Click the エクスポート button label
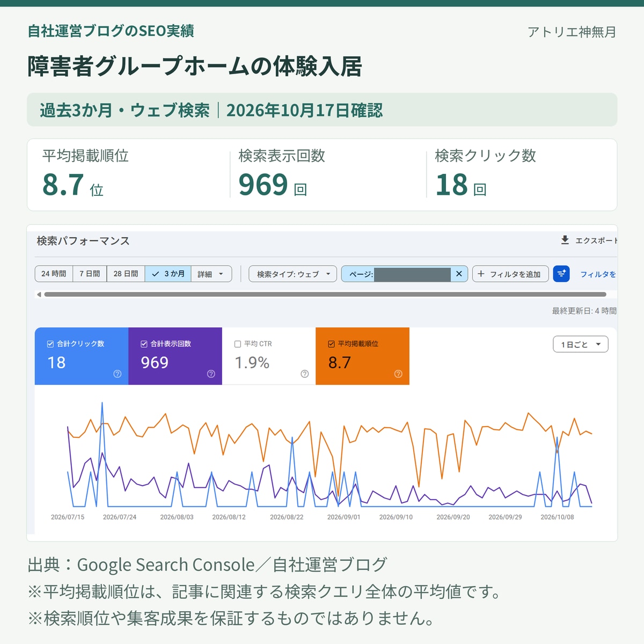The height and width of the screenshot is (644, 644). click(x=596, y=240)
